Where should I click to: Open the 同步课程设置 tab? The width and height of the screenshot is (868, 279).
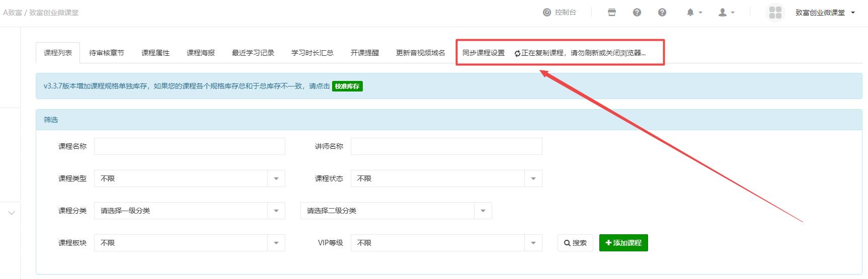(483, 53)
